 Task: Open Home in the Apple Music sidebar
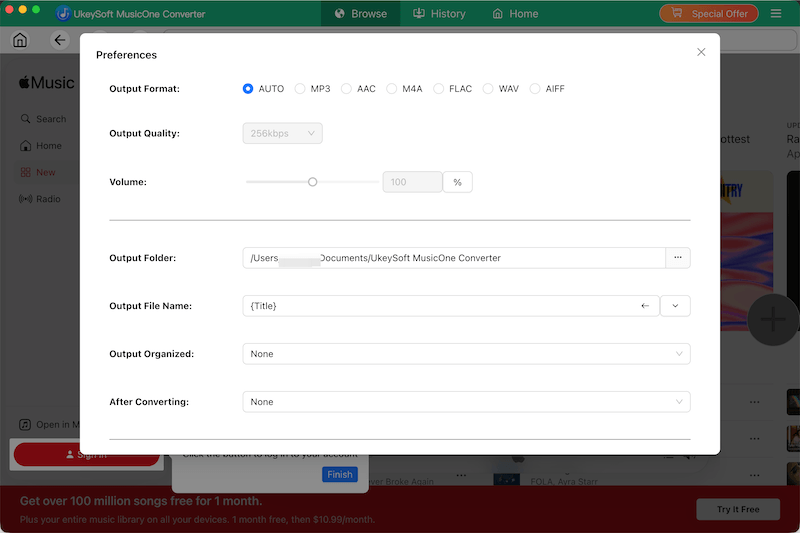pos(41,146)
